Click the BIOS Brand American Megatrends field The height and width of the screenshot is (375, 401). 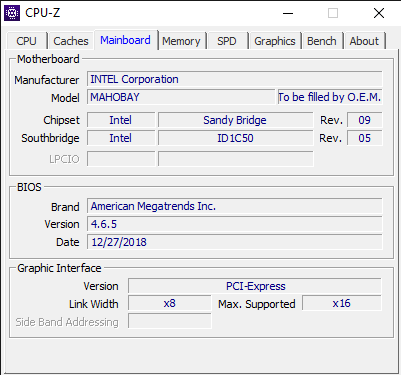click(235, 206)
